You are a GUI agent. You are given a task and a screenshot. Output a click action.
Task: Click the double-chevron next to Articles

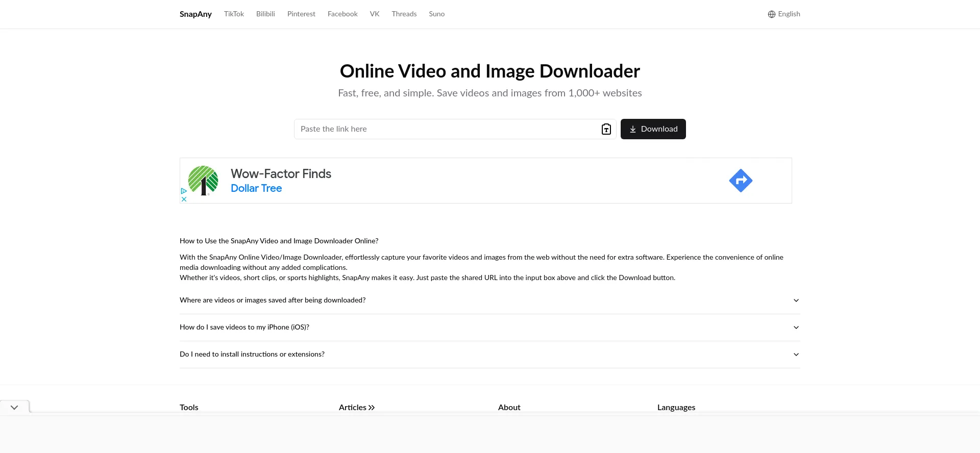pos(372,408)
